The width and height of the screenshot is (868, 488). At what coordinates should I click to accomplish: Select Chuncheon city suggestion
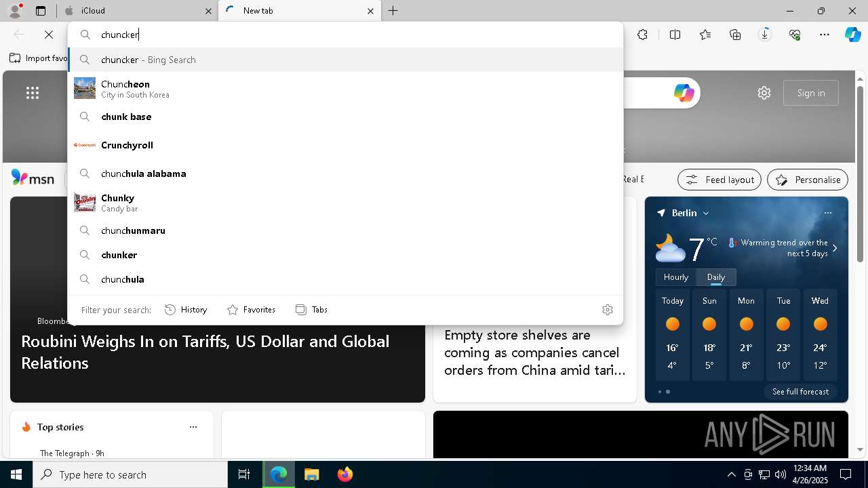345,89
